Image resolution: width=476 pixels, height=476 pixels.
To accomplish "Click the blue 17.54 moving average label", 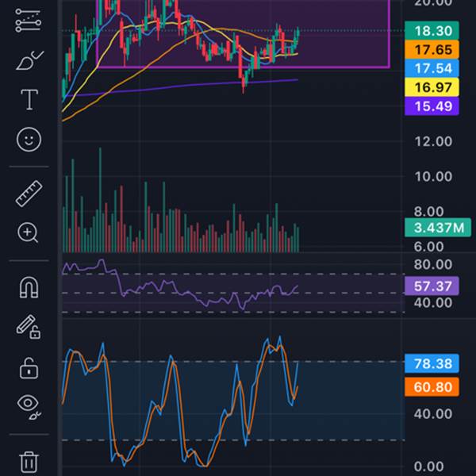I will 432,68.
